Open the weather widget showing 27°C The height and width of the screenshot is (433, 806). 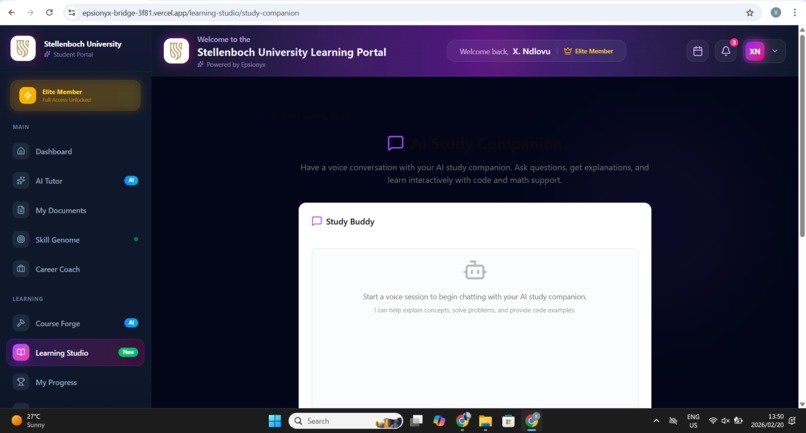[x=29, y=421]
